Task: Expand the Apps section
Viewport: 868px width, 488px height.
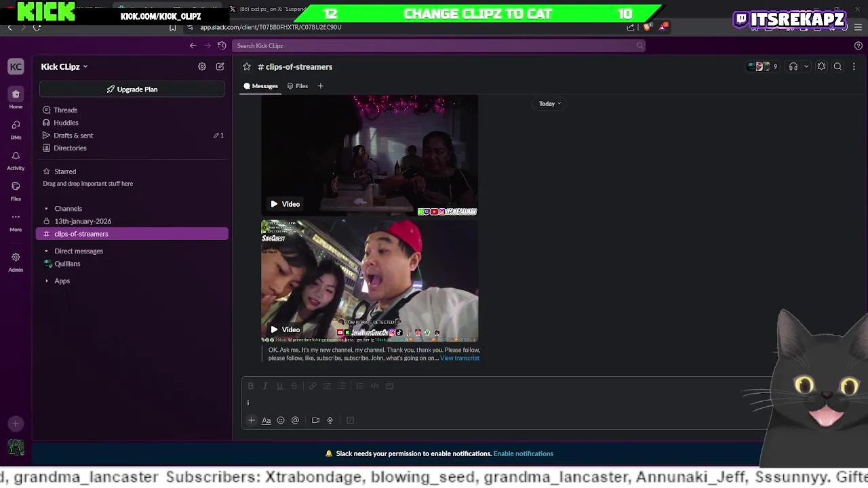Action: click(47, 281)
